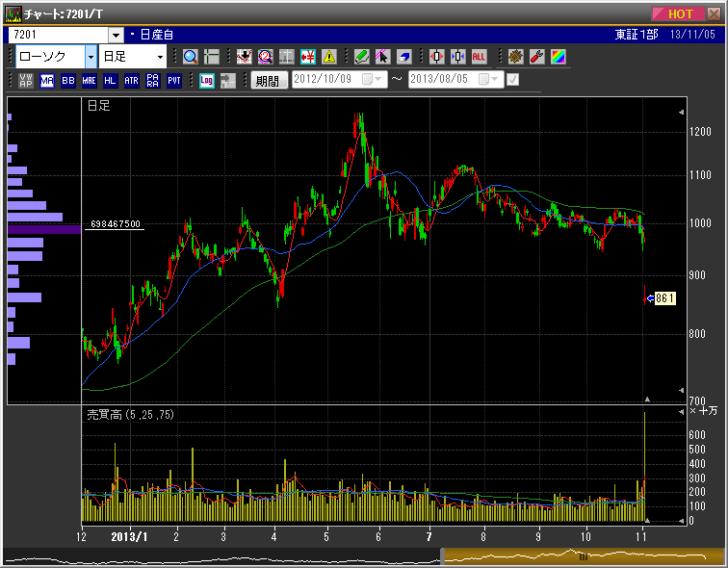Viewport: 728px width, 568px height.
Task: Toggle the checkbox next to end date
Action: 513,80
